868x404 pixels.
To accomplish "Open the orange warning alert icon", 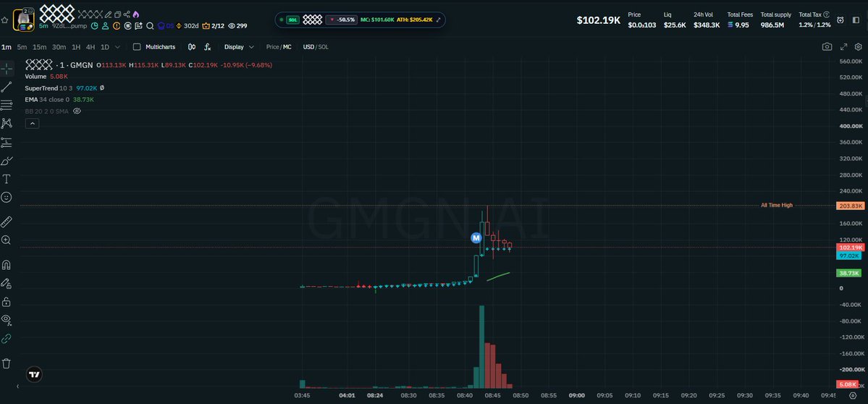I will (x=117, y=25).
